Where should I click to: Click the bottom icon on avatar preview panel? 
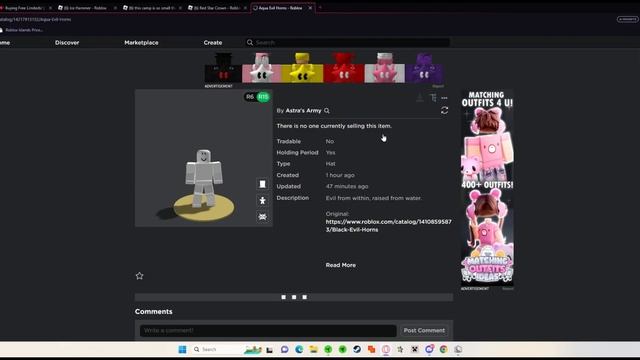[x=262, y=217]
